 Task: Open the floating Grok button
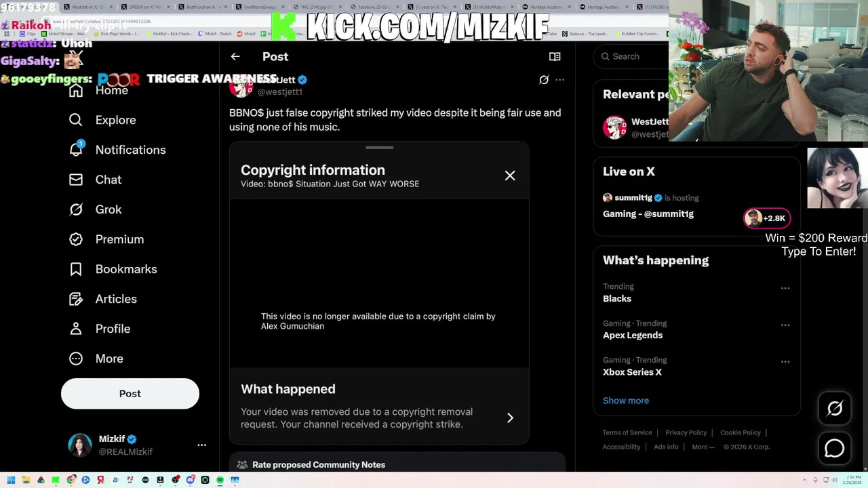[x=835, y=408]
